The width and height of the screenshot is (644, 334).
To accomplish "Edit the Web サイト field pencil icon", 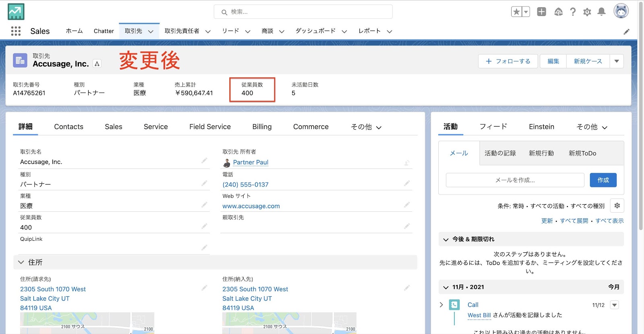I will (x=407, y=205).
